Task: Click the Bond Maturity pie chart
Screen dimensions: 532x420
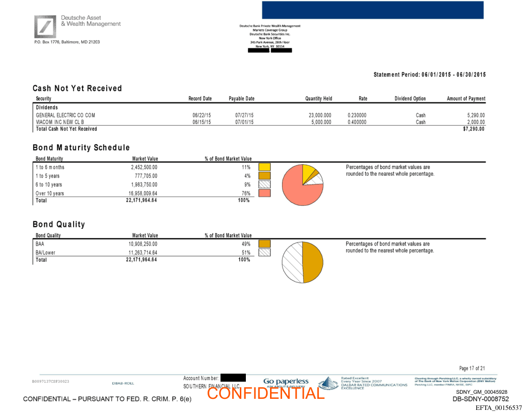Action: pyautogui.click(x=302, y=185)
